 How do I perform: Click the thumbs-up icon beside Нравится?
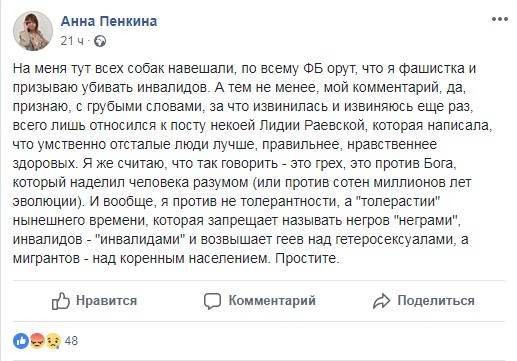coord(61,301)
